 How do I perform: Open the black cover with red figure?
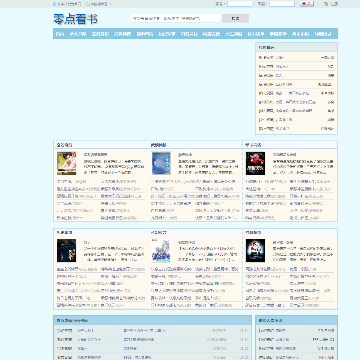click(255, 163)
